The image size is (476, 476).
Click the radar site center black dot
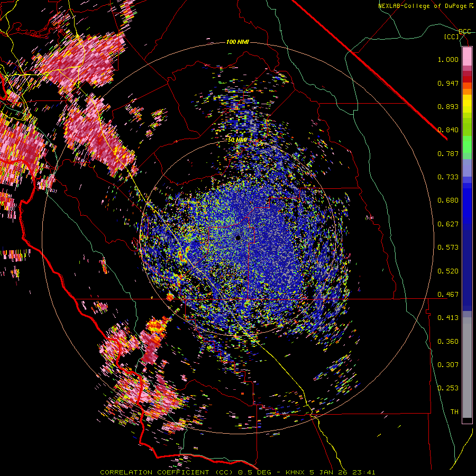(x=238, y=238)
